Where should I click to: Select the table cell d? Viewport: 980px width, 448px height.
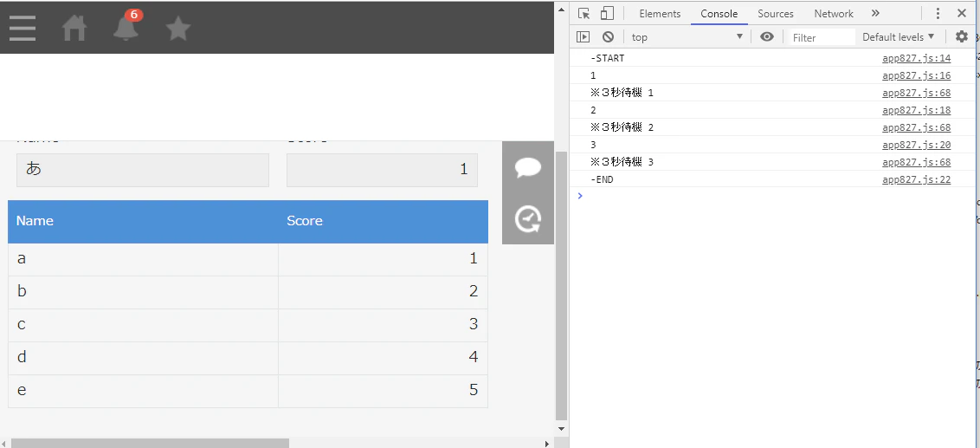[143, 358]
